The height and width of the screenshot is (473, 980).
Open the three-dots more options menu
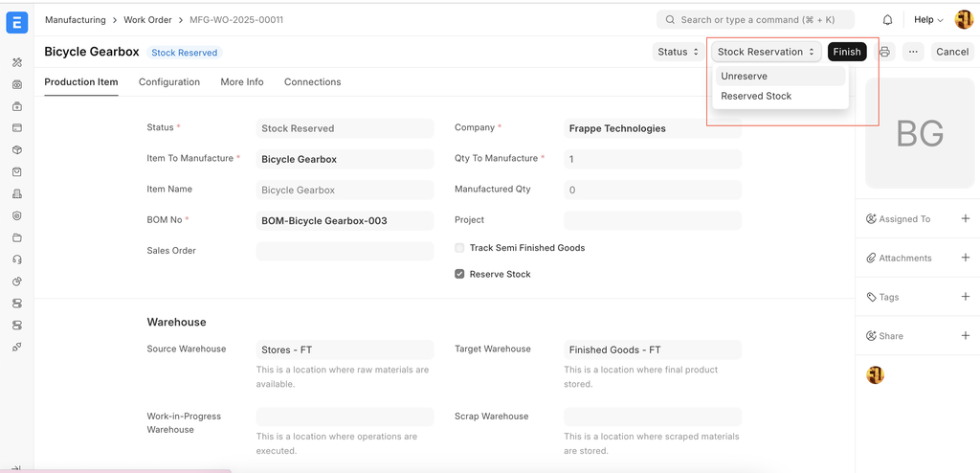[x=913, y=52]
